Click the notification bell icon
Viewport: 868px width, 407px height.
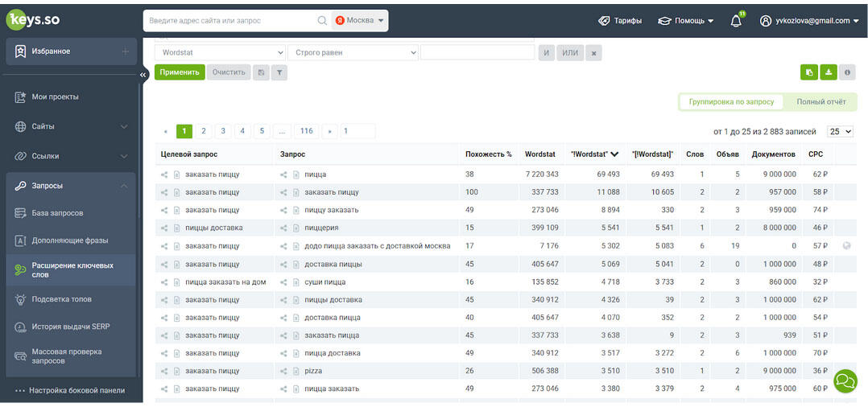coord(736,21)
